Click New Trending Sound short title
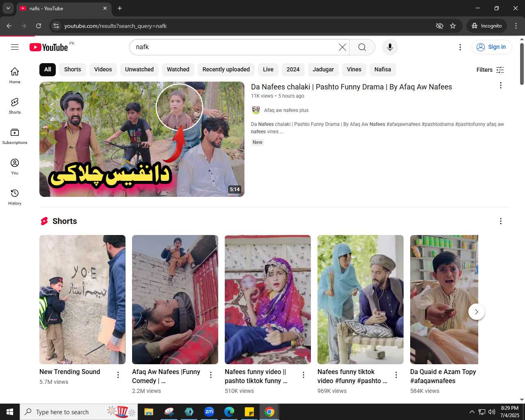Viewport: 525px width, 420px height. click(x=70, y=372)
